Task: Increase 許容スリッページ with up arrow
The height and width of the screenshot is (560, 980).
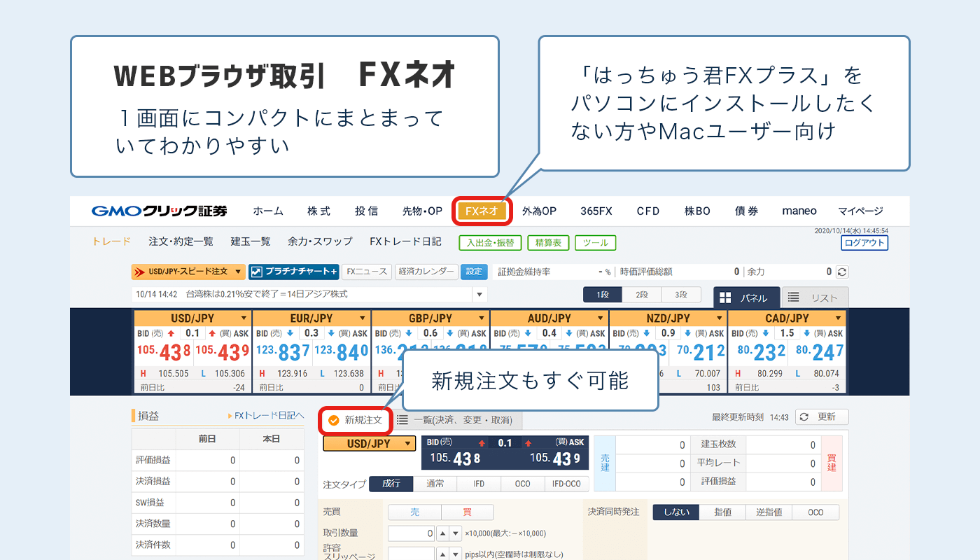Action: [x=443, y=554]
